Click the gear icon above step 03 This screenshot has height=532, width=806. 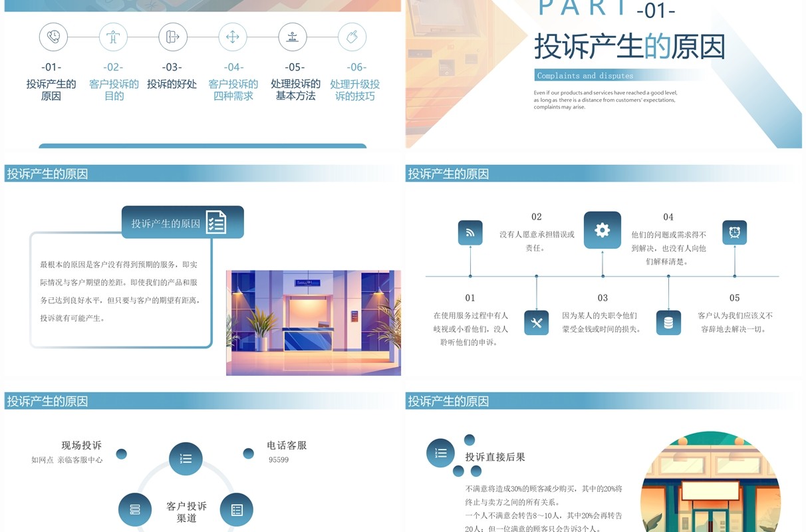point(603,230)
